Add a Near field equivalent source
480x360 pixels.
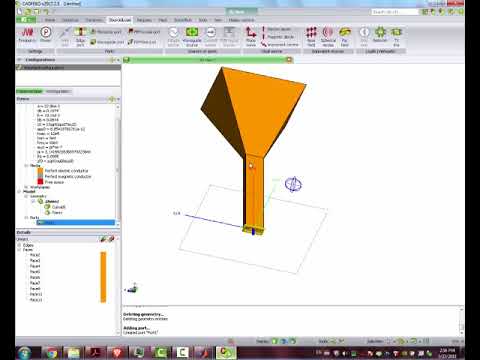click(x=311, y=36)
